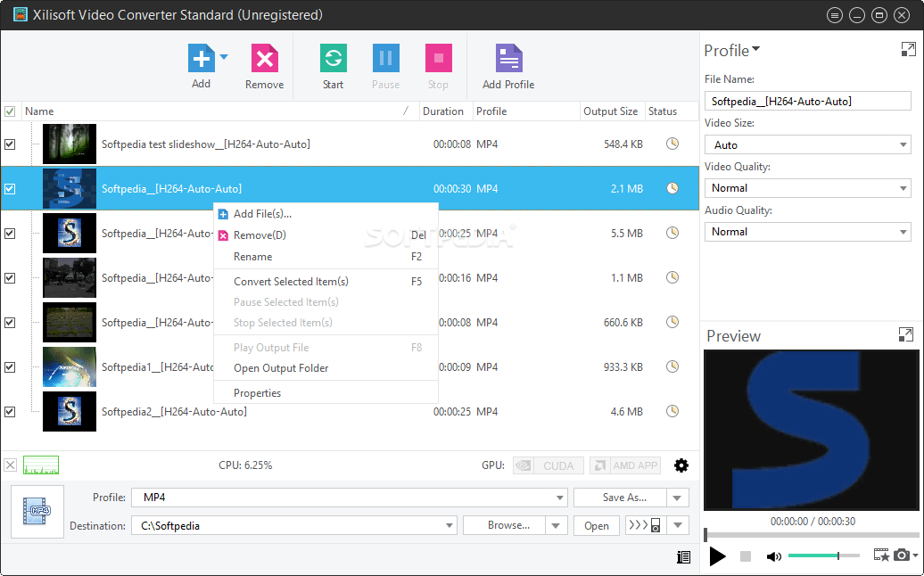This screenshot has width=924, height=576.
Task: Open the destination folder with Open button
Action: click(596, 525)
